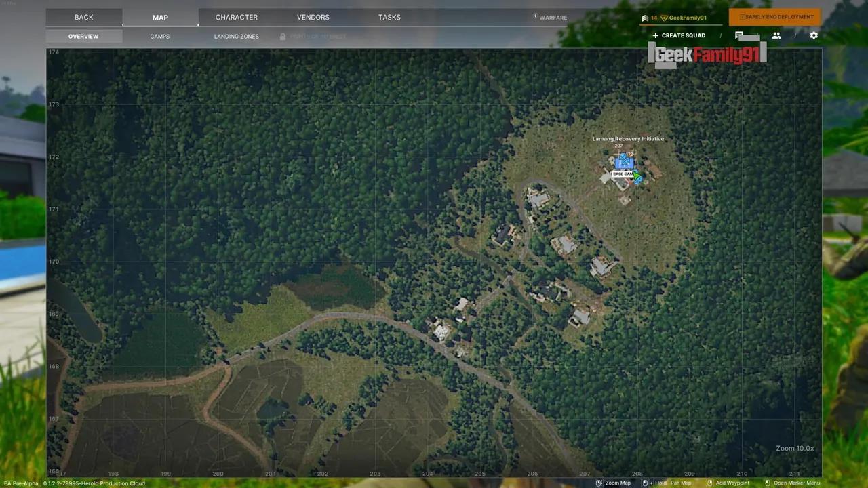Screen dimensions: 868x488
Task: Click the small icon left of WARFARE
Action: tap(535, 16)
